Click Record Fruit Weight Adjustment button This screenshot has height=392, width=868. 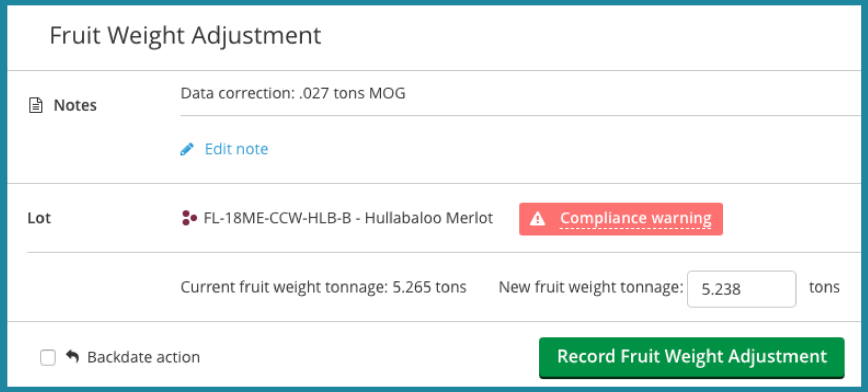691,357
